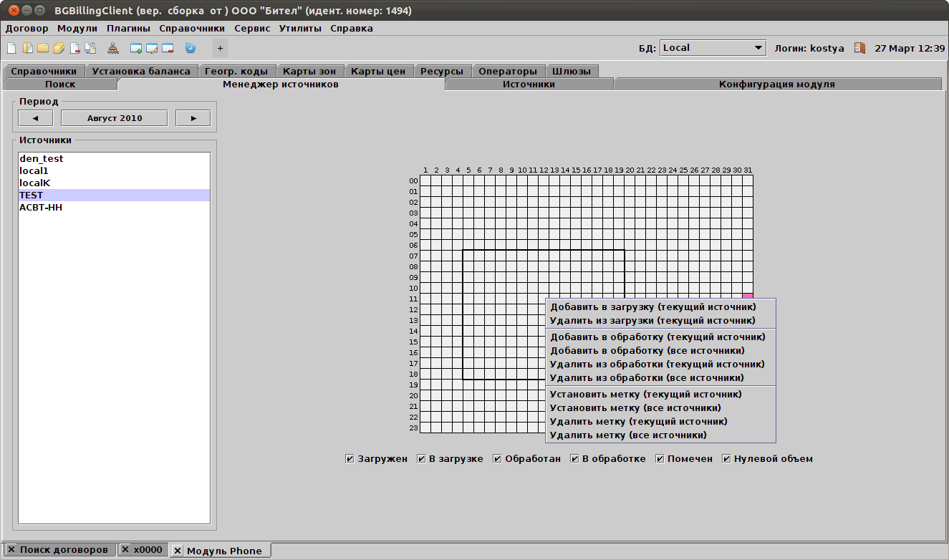
Task: Uncheck the Загружен checkbox
Action: click(350, 459)
